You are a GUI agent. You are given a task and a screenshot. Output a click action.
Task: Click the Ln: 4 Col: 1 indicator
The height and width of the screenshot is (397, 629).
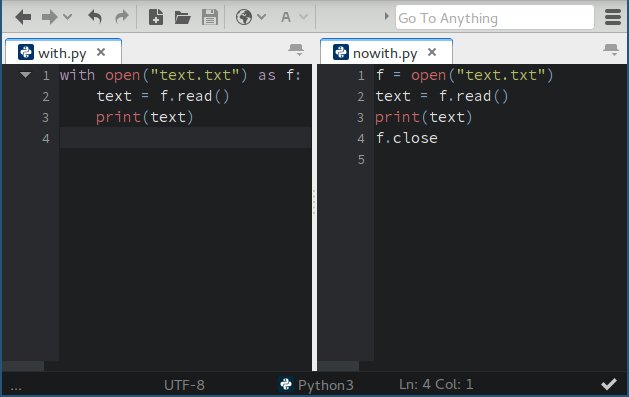436,384
